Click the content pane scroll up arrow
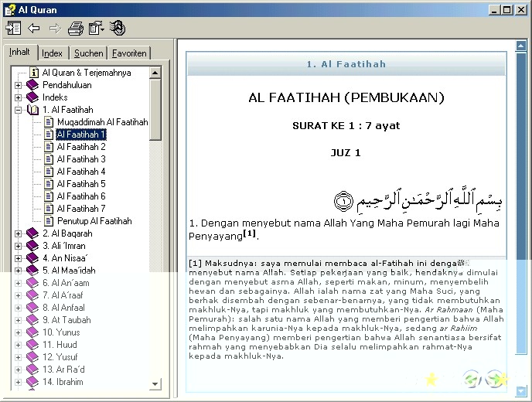The image size is (532, 402). (x=521, y=46)
